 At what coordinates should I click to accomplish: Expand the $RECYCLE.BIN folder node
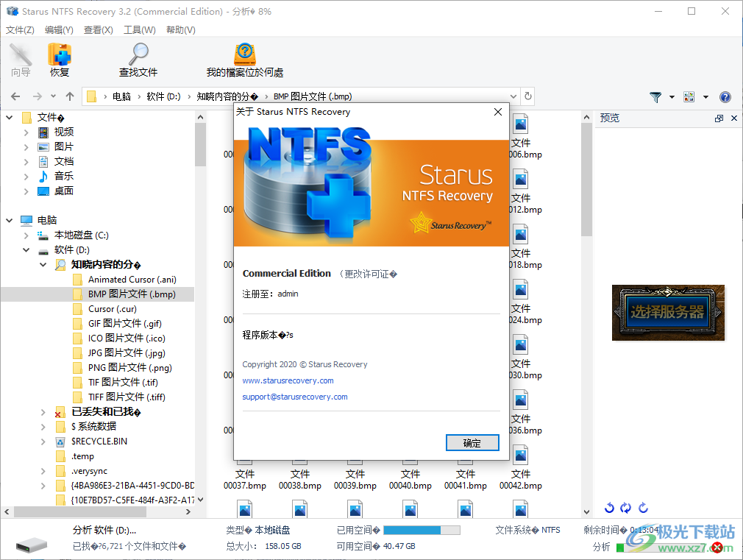coord(43,442)
